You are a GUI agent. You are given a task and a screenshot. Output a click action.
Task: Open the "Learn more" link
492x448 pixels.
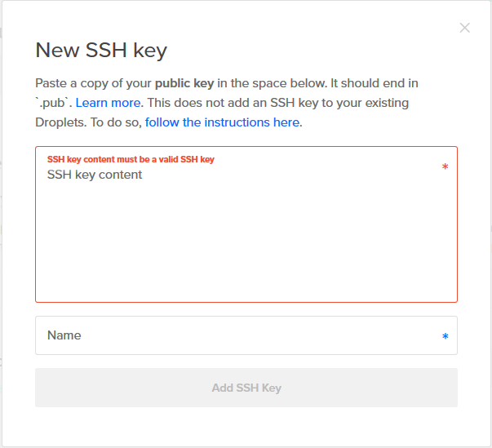109,103
